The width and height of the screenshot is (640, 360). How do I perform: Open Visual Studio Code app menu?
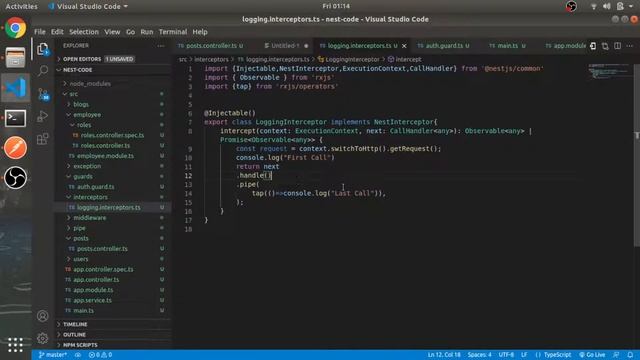[88, 6]
